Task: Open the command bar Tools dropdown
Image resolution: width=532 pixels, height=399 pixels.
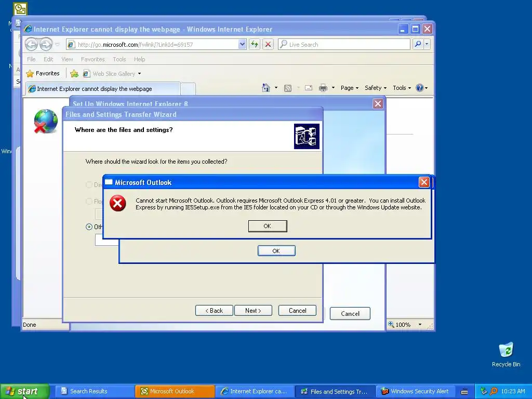Action: (x=402, y=88)
